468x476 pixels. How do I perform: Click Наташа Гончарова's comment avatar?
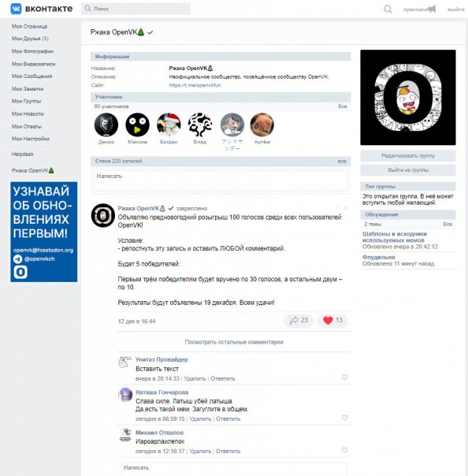[125, 395]
